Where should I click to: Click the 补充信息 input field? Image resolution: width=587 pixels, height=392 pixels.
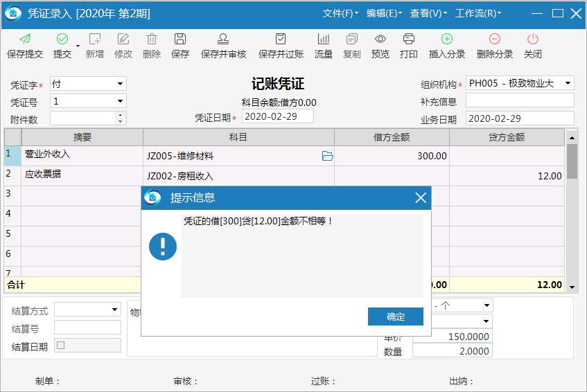pos(520,100)
